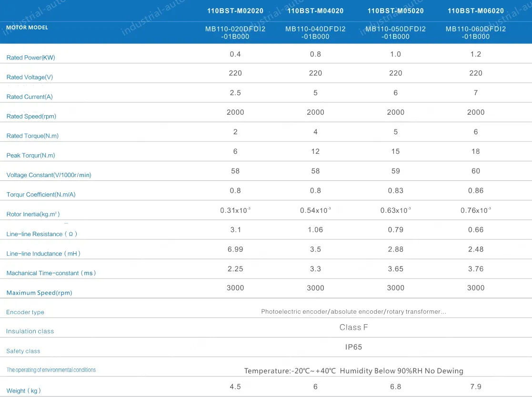Select the Rated Power(KW) row label
This screenshot has height=397, width=532.
coord(30,58)
